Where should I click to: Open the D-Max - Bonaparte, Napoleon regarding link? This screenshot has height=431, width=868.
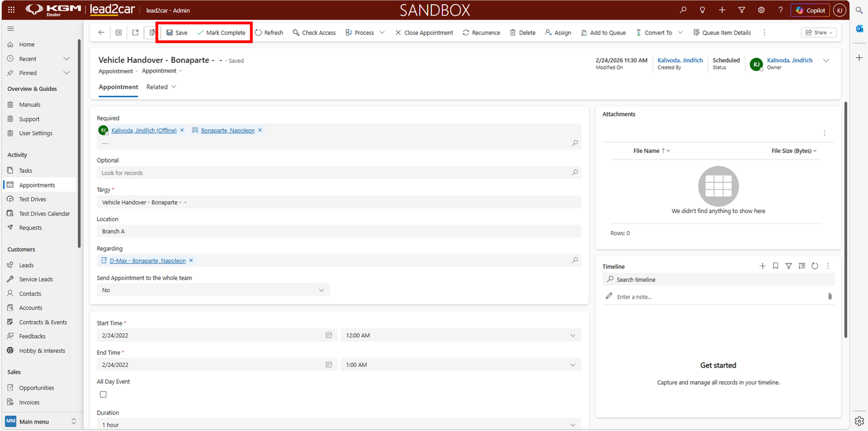click(148, 261)
